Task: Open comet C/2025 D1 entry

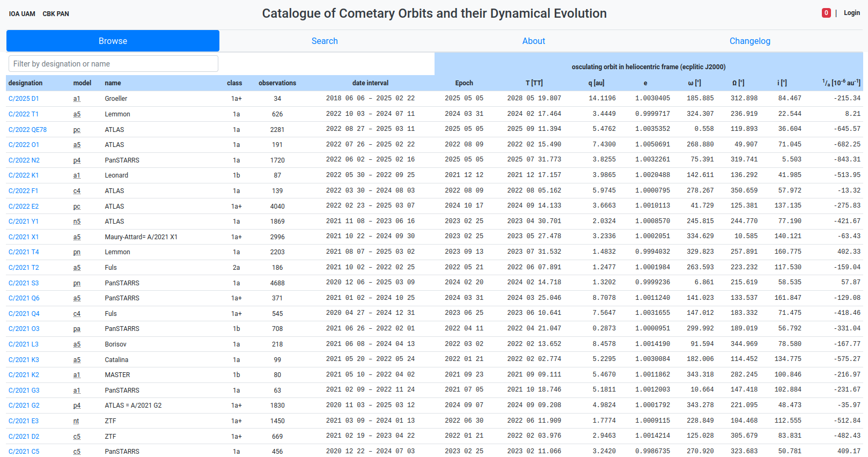Action: (24, 99)
